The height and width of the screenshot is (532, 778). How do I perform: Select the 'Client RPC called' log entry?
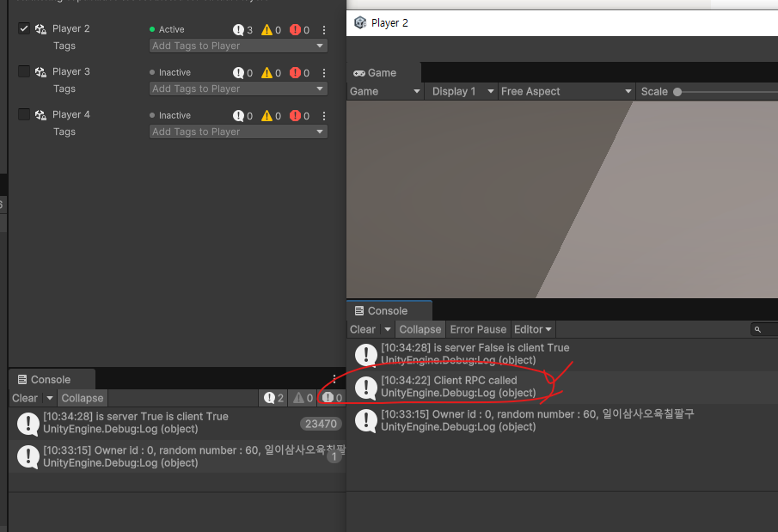562,387
